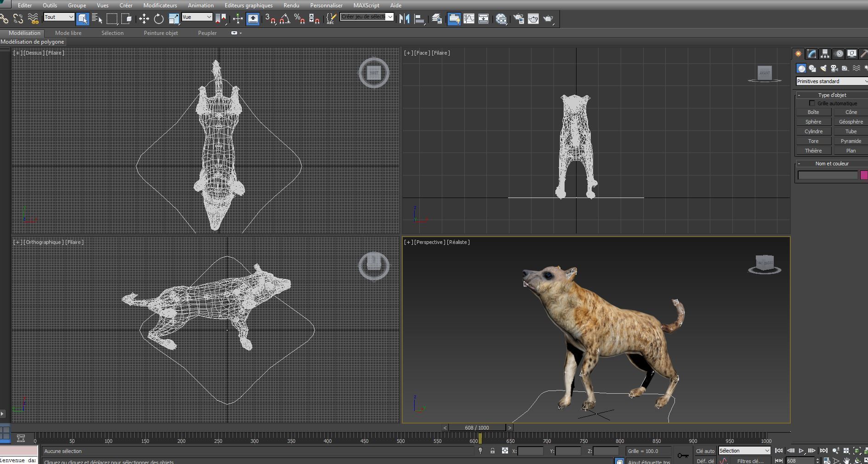
Task: Open the MAXScript menu
Action: click(366, 6)
